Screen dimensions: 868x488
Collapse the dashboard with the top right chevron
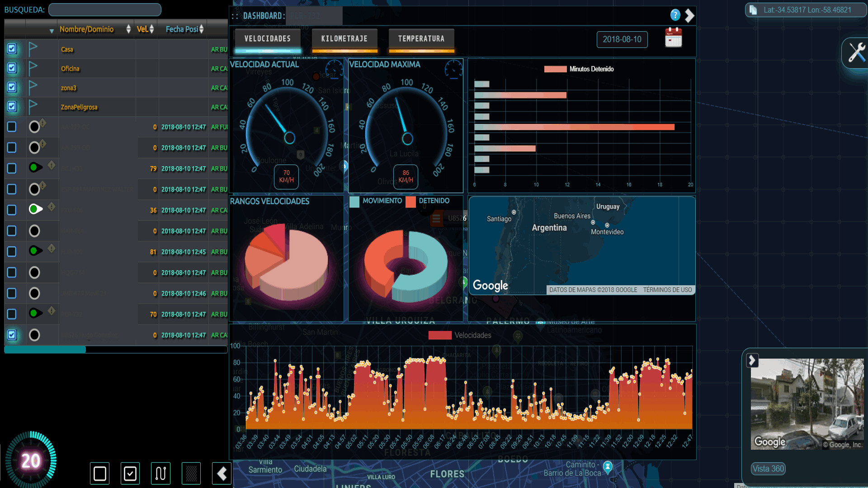[689, 16]
